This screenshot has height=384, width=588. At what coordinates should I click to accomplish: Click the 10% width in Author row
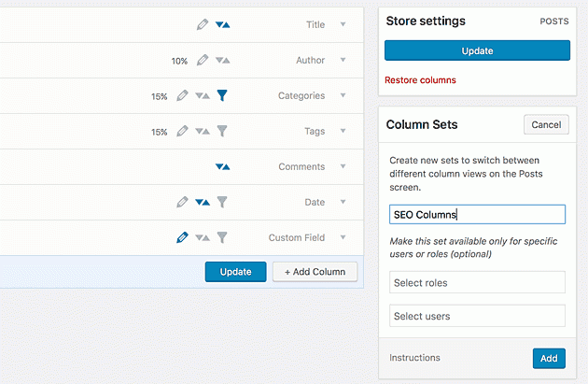coord(179,61)
